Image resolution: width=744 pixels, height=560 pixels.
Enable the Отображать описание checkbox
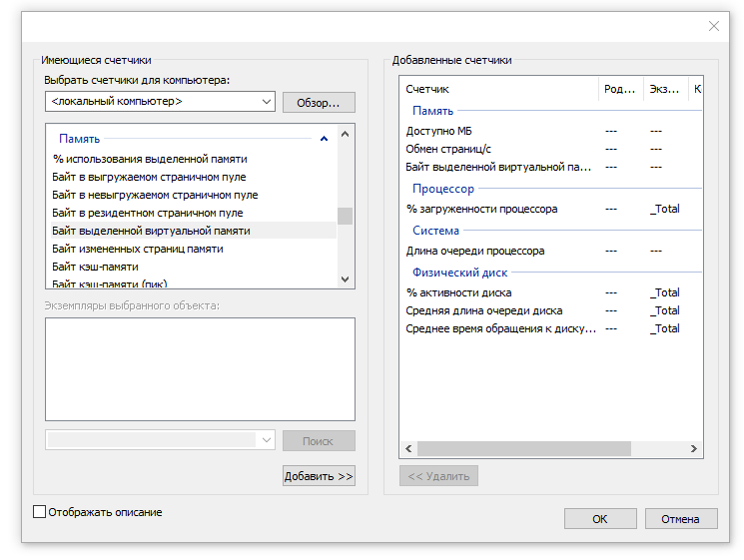[x=39, y=512]
